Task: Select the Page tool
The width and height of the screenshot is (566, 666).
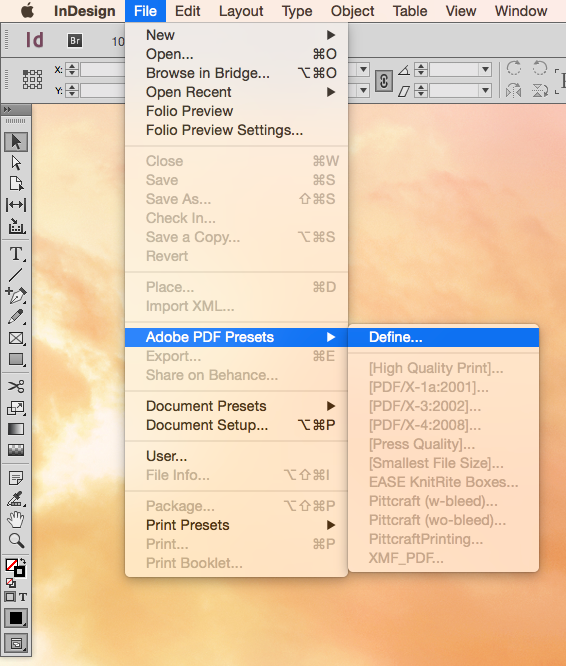Action: (16, 183)
